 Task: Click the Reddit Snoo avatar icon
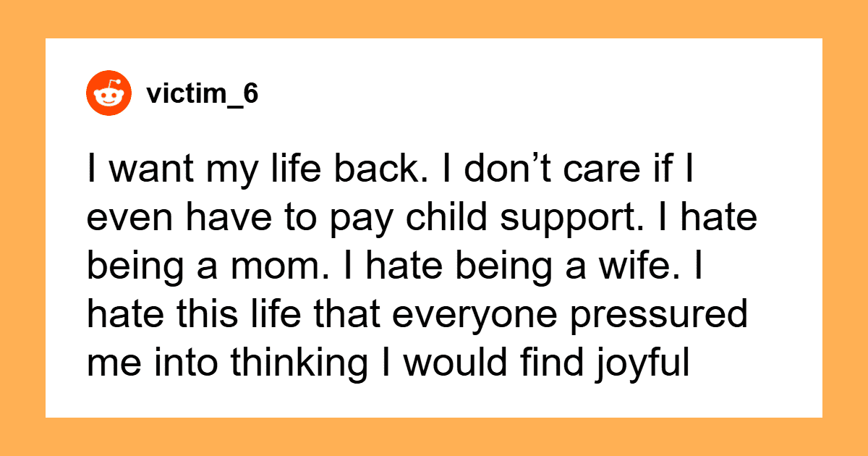tap(110, 93)
